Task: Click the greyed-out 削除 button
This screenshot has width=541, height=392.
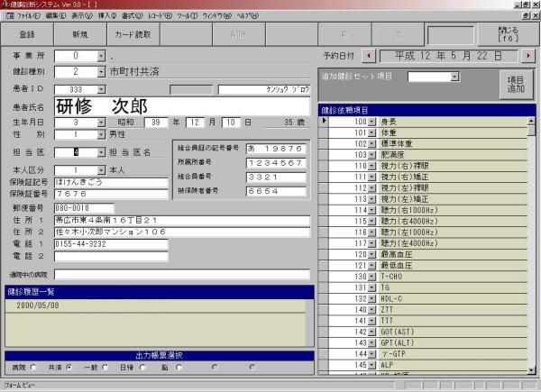Action: tap(239, 34)
